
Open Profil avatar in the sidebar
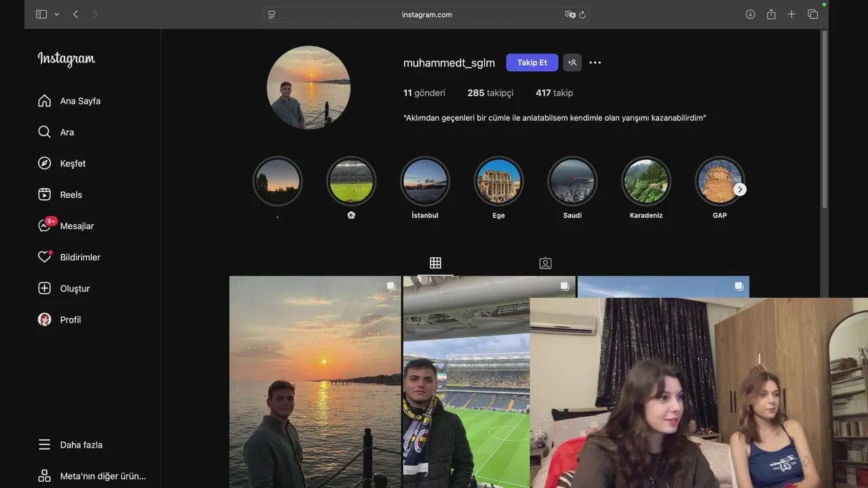[x=45, y=319]
